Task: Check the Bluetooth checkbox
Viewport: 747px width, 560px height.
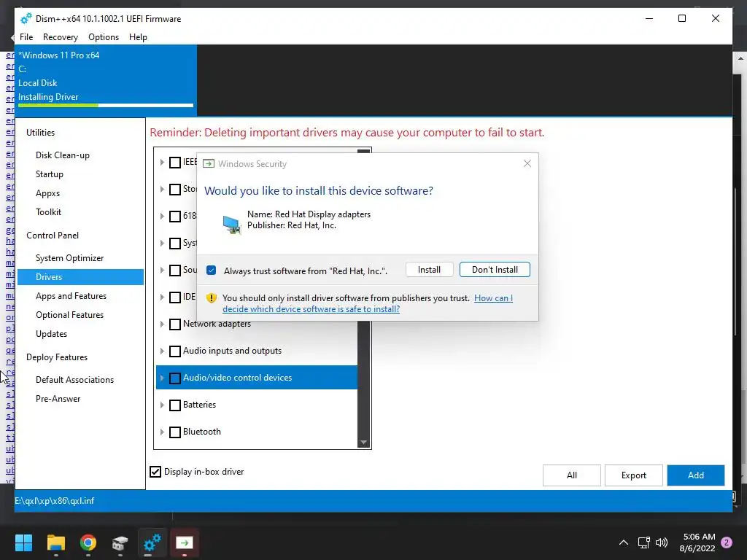Action: coord(175,432)
